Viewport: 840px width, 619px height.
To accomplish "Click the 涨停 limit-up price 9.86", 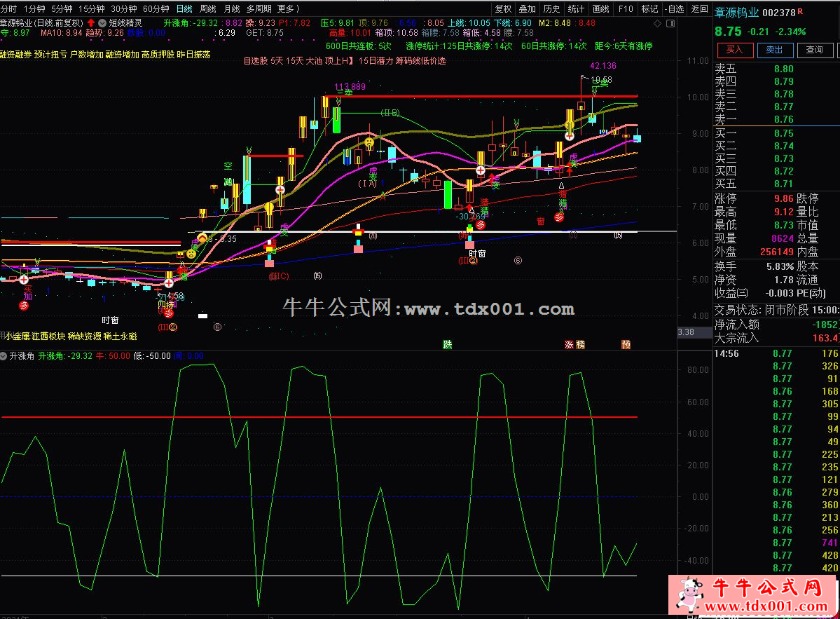I will pos(783,198).
